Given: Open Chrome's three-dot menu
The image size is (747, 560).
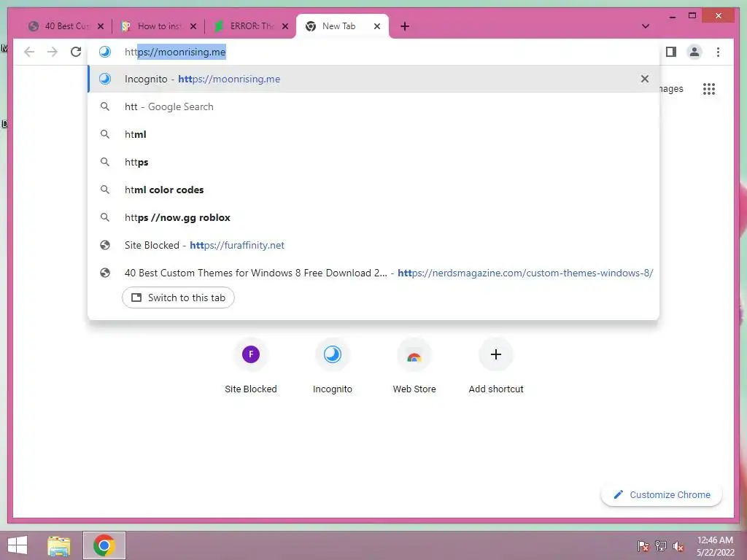Looking at the screenshot, I should click(x=718, y=52).
